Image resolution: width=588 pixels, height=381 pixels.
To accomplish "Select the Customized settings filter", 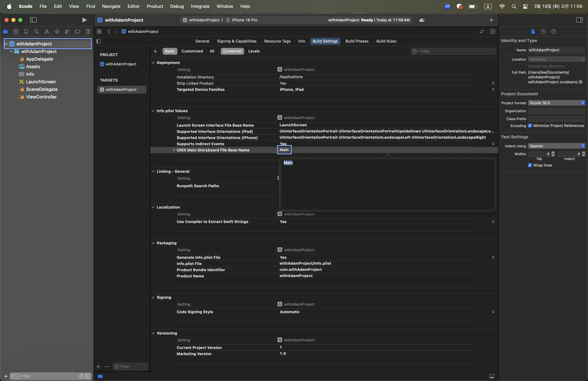I will 192,51.
